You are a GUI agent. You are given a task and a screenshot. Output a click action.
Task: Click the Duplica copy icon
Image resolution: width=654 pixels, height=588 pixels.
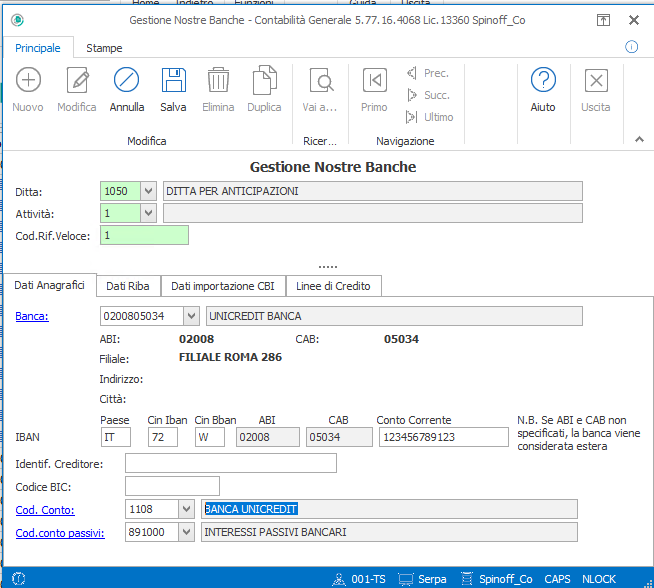pyautogui.click(x=264, y=80)
